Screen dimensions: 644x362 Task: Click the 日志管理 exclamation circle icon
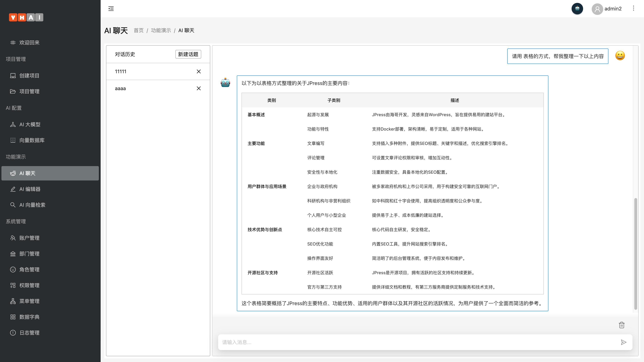(x=13, y=333)
